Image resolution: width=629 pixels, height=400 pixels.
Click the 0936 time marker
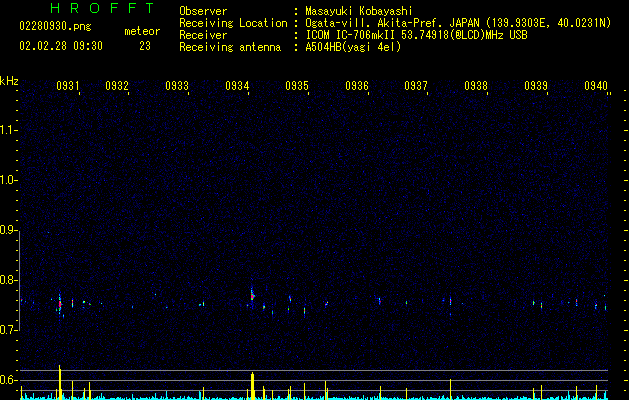(x=357, y=86)
